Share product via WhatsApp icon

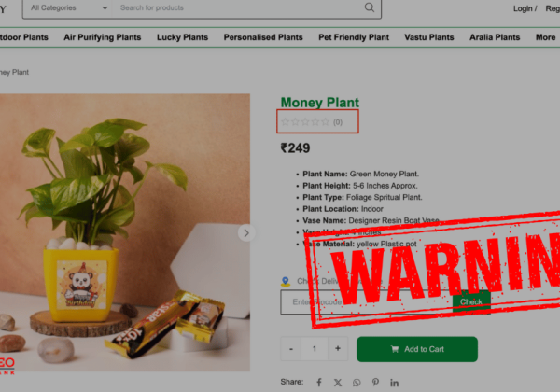(357, 383)
